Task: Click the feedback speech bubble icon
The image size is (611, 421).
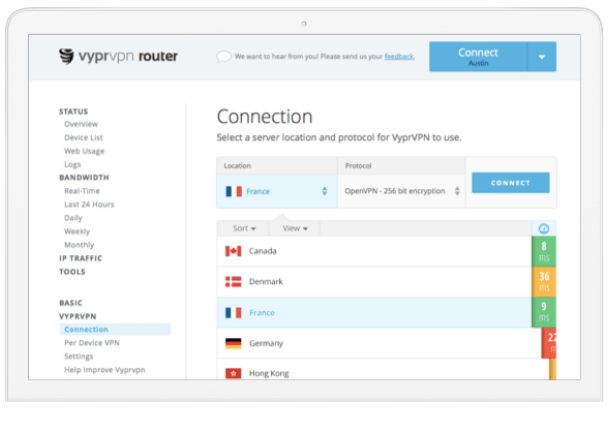Action: coord(224,57)
